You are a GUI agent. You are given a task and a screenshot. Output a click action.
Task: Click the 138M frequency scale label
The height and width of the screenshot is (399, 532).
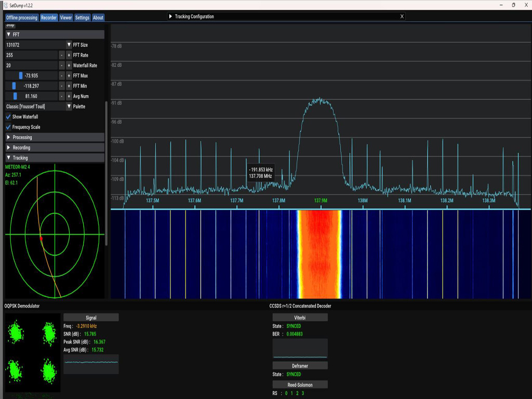[363, 201]
